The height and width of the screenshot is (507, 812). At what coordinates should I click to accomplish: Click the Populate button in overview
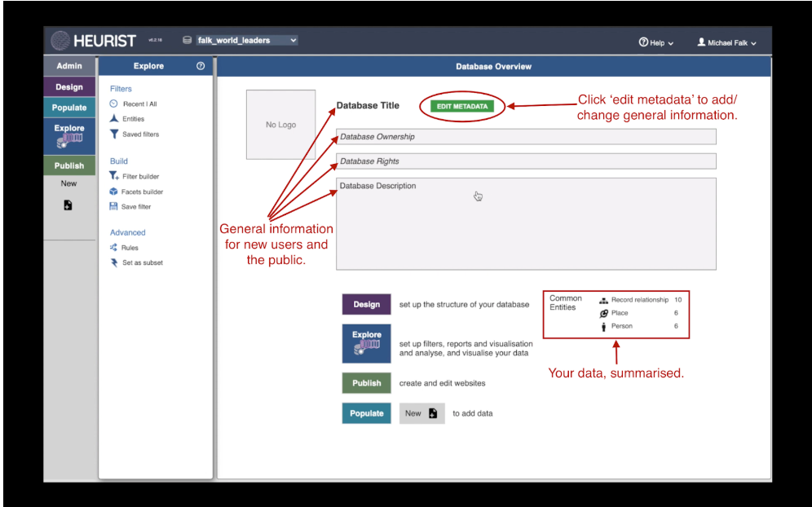point(367,413)
